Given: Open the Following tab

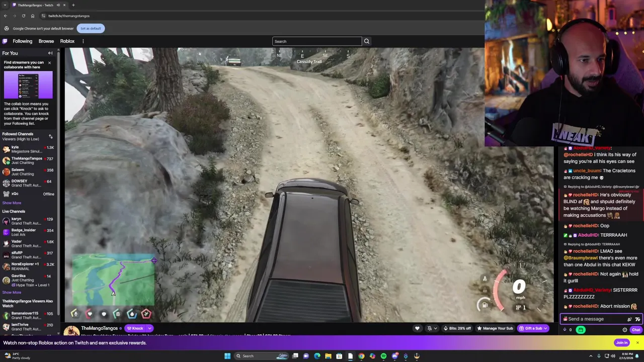Looking at the screenshot, I should pos(22,41).
